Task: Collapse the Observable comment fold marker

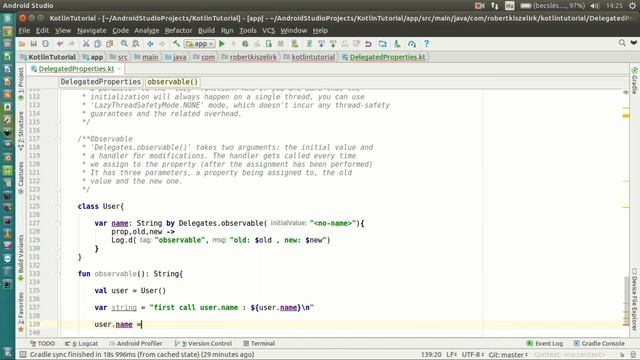Action: pos(58,139)
